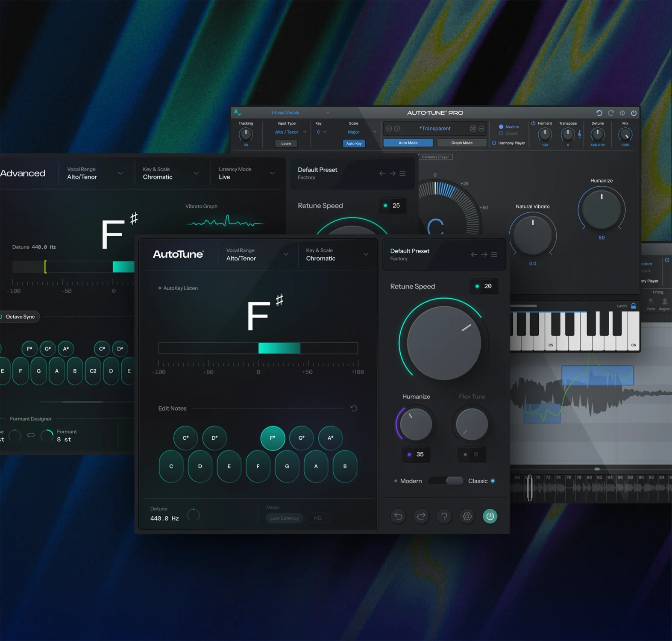
Task: Open the 1-Lead Vocals track dropdown
Action: pyautogui.click(x=300, y=113)
